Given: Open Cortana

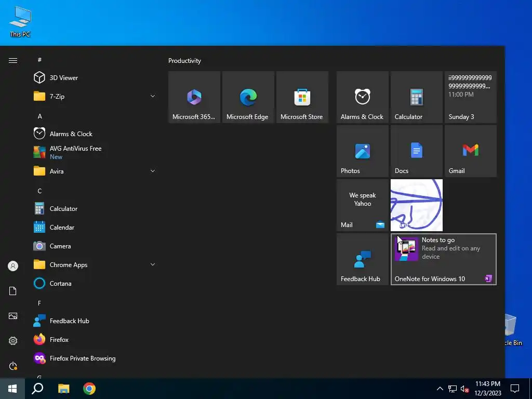Looking at the screenshot, I should (94, 283).
